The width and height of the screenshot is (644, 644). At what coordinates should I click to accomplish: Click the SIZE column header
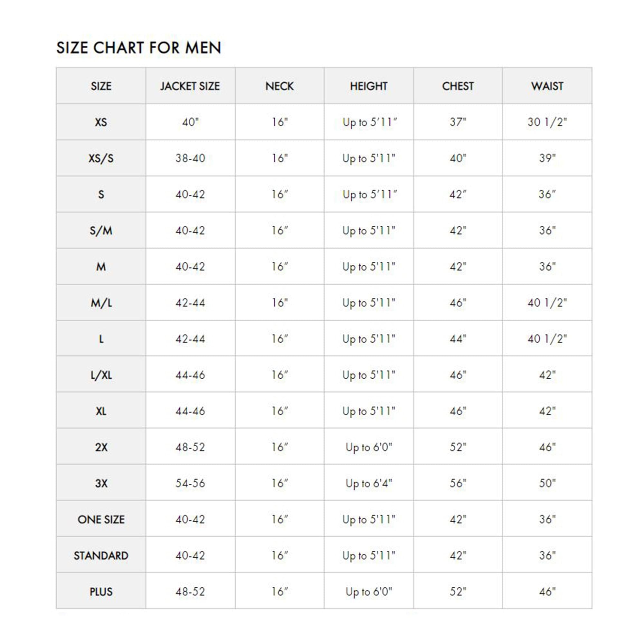click(101, 86)
